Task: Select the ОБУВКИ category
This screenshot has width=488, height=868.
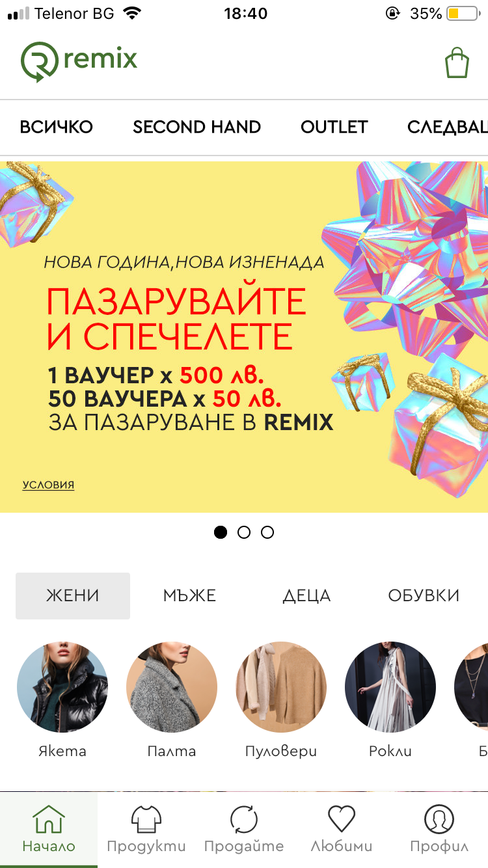Action: pyautogui.click(x=424, y=595)
